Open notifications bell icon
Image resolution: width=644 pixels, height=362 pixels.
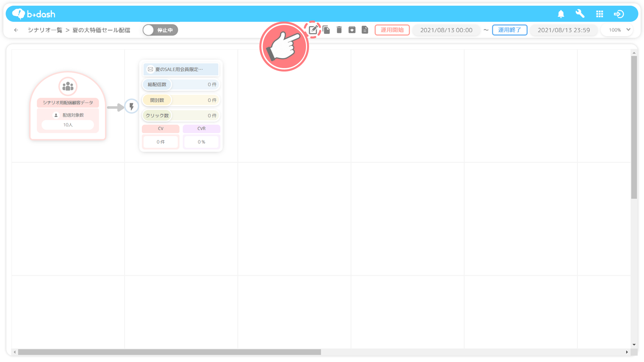point(561,14)
